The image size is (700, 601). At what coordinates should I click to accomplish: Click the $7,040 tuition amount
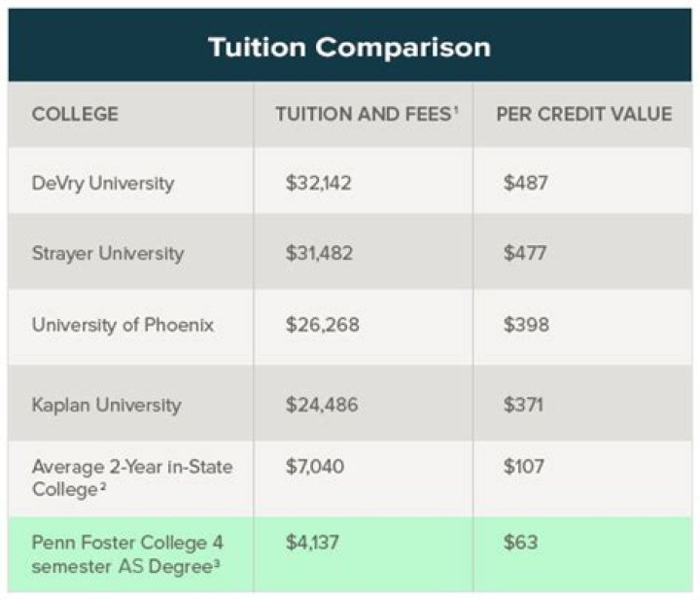point(315,466)
